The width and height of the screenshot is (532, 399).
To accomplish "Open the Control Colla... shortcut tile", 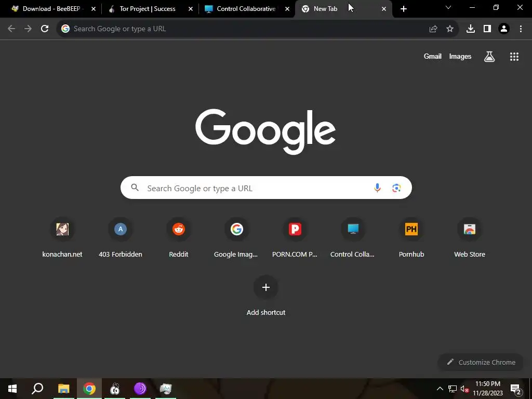I will tap(353, 237).
